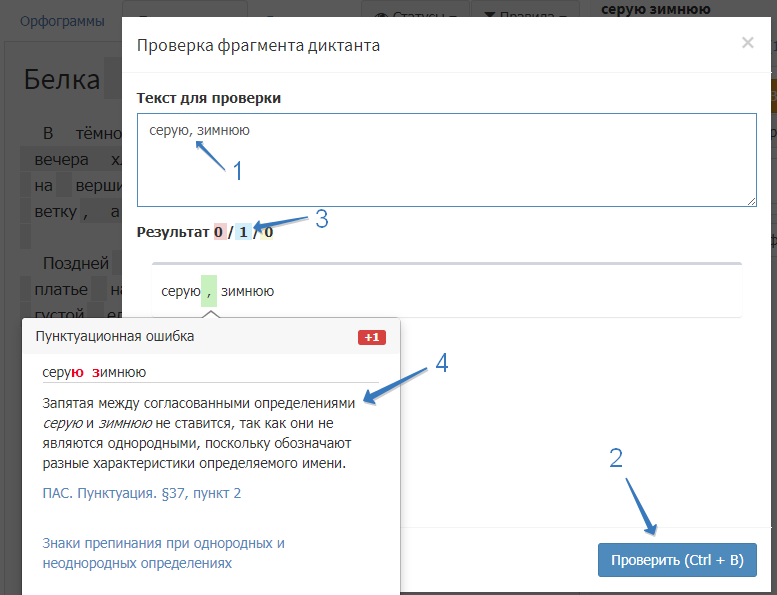Expand the Правила dropdown
This screenshot has height=595, width=777.
[525, 17]
